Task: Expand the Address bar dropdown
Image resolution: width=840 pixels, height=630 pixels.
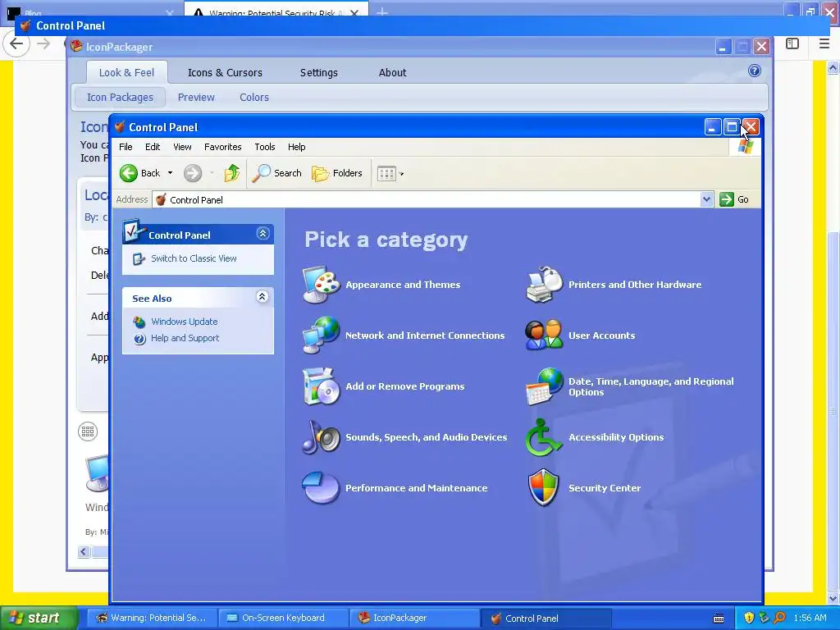Action: (706, 199)
